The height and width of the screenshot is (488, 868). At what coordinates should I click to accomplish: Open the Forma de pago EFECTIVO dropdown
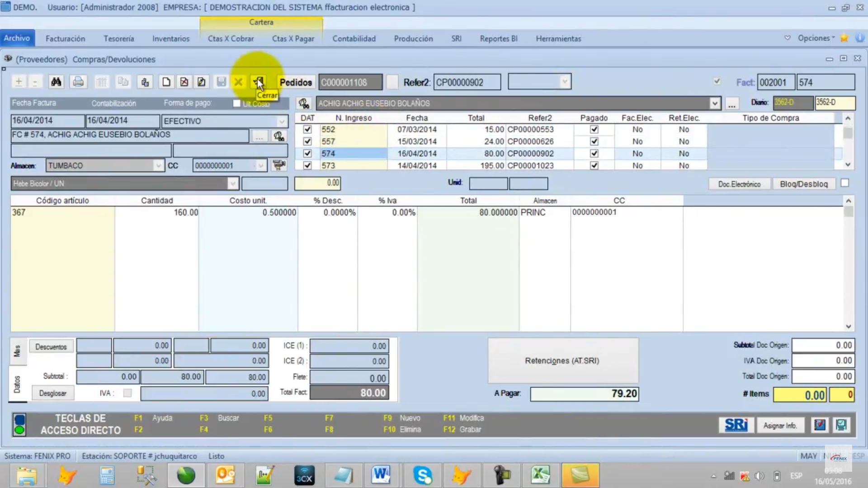[x=283, y=121]
